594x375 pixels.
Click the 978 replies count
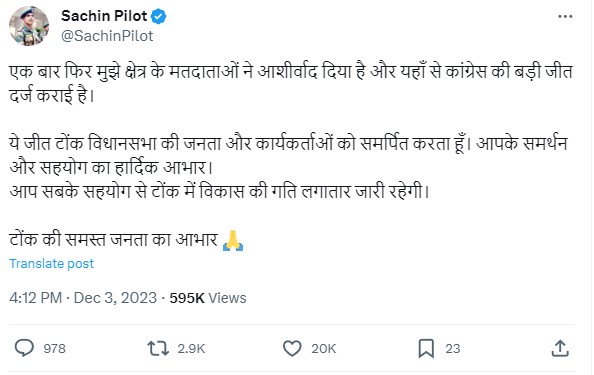click(54, 348)
